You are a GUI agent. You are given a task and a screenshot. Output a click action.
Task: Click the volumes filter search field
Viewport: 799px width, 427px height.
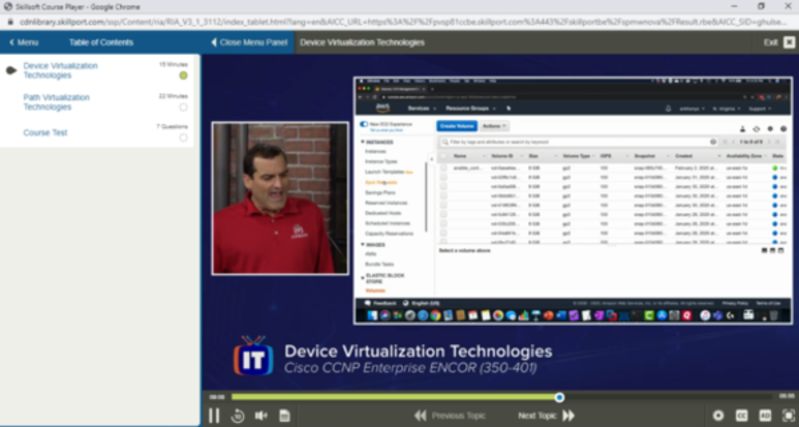[x=579, y=142]
